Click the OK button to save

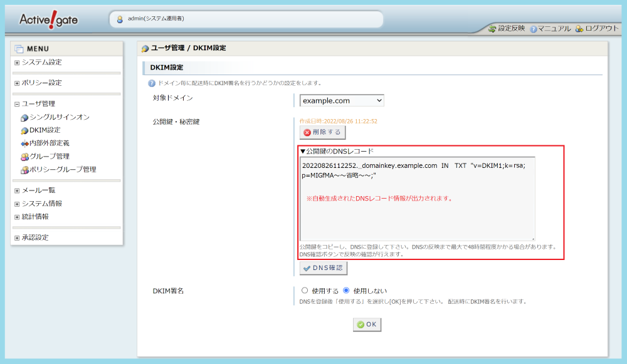(x=366, y=325)
